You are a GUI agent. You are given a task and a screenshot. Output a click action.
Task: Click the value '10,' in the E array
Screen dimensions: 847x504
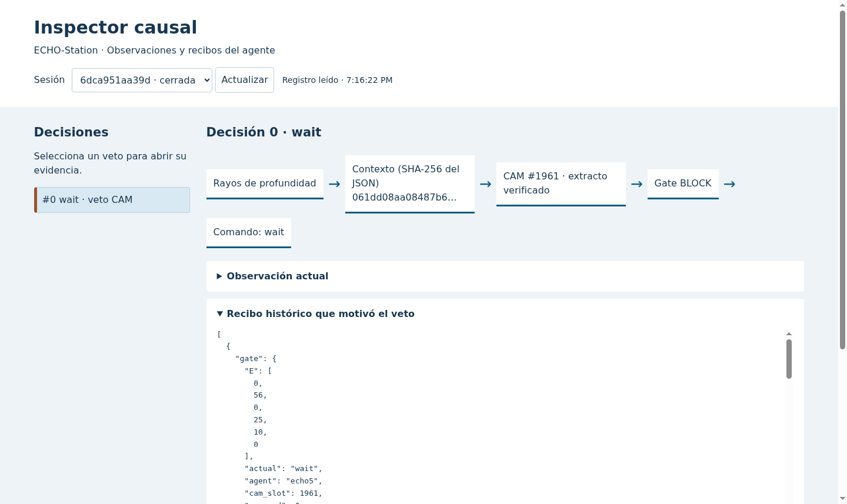(x=261, y=432)
